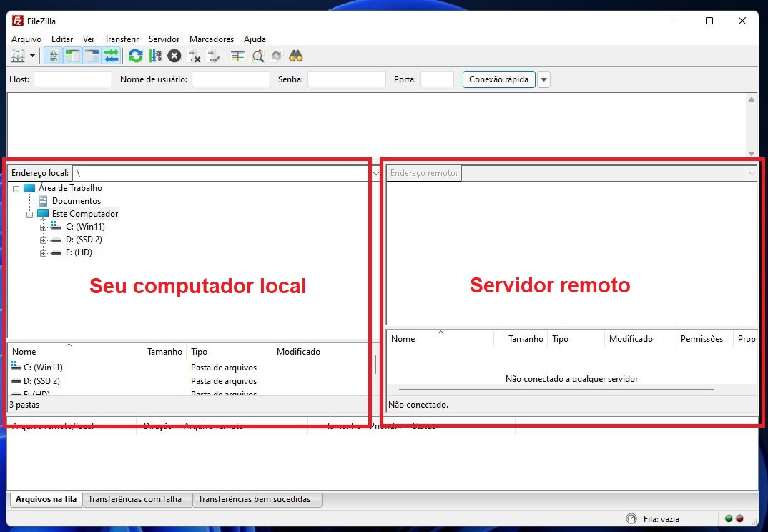
Task: Sort local files by Modificado column
Action: [x=315, y=352]
